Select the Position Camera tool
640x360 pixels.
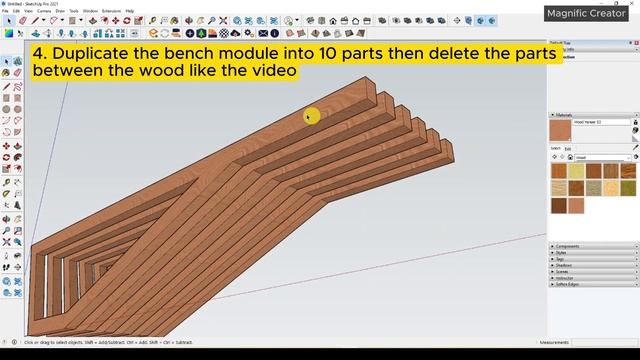pyautogui.click(x=6, y=256)
